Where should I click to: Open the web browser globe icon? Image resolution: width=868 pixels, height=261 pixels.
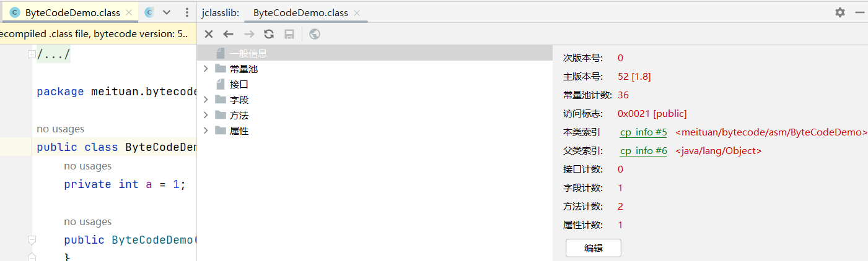pyautogui.click(x=315, y=35)
